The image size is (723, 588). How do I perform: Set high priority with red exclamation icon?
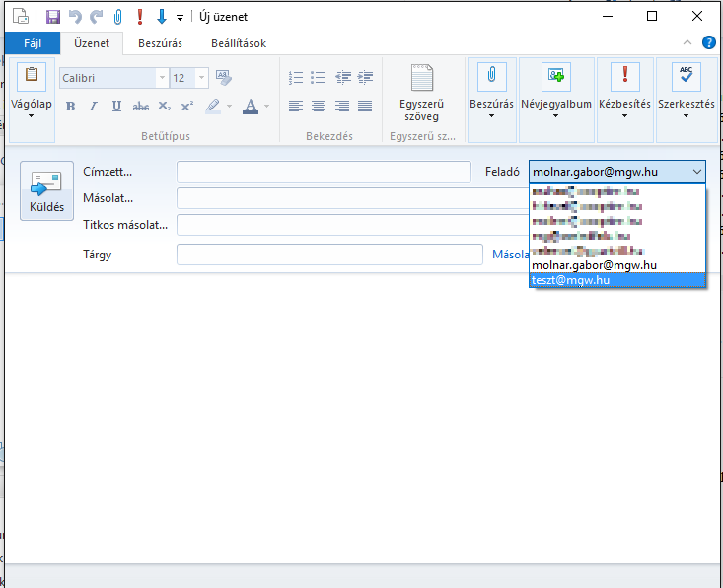click(140, 17)
